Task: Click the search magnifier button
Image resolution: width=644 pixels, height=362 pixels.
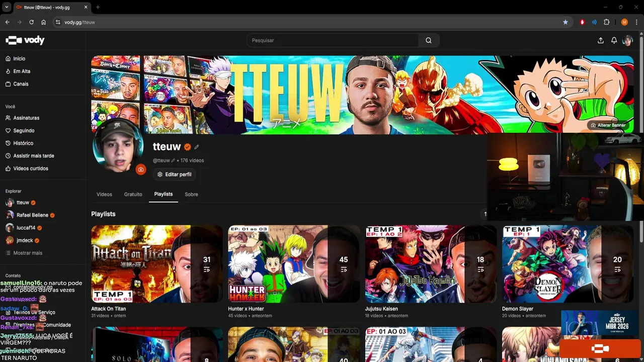Action: (429, 40)
